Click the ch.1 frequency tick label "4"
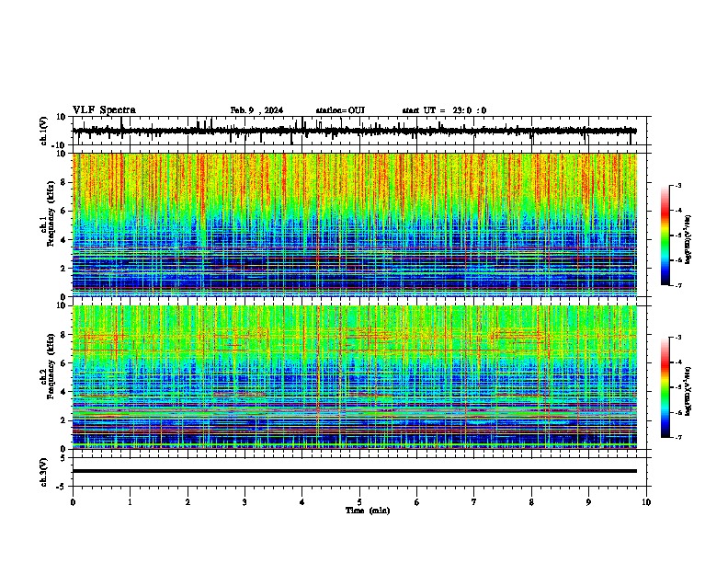Screen dimensions: 728x563 [x=63, y=240]
